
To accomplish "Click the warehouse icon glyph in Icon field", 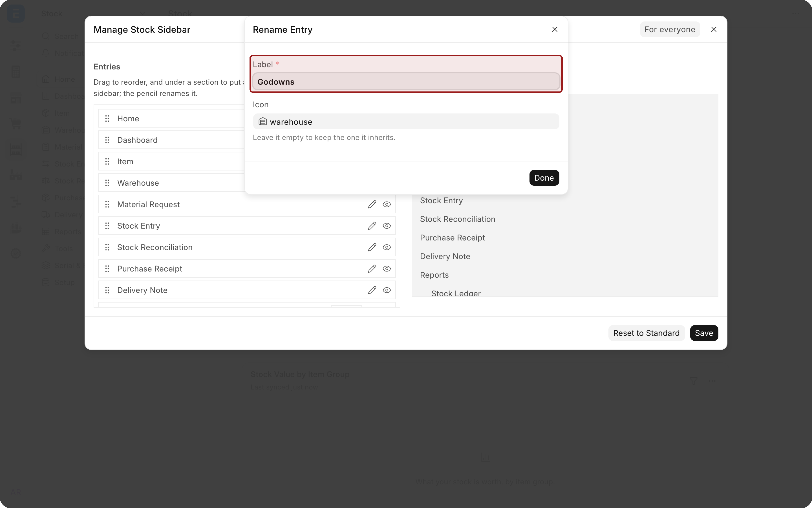I will tap(262, 122).
